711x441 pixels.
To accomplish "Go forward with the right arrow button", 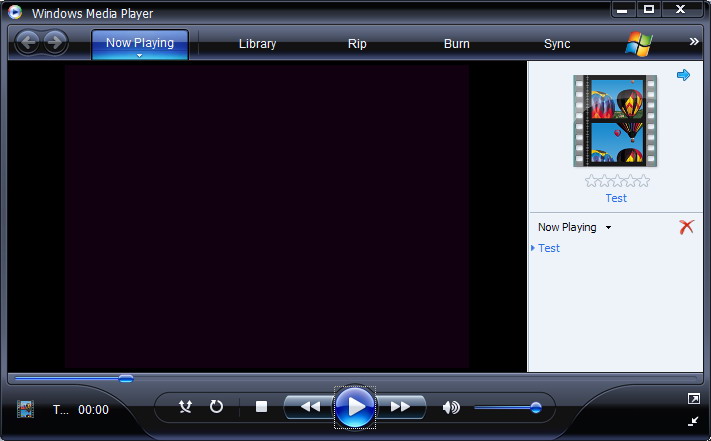I will (x=55, y=43).
